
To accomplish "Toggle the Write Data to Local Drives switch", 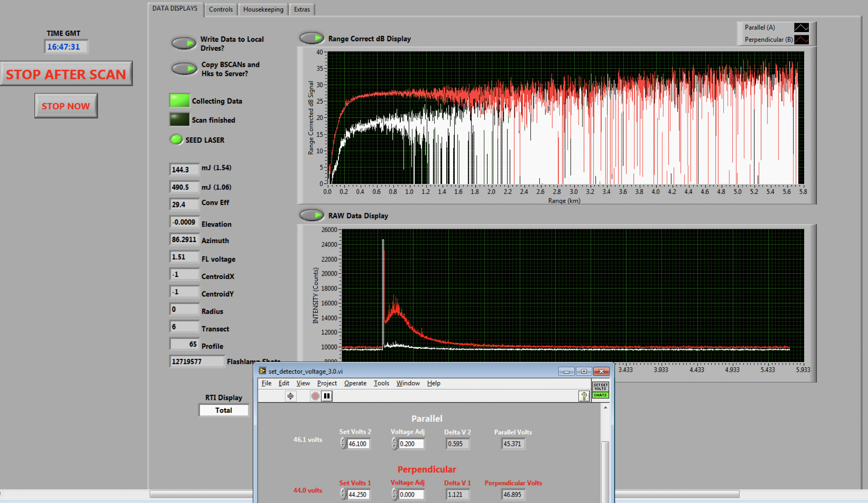I will (184, 43).
